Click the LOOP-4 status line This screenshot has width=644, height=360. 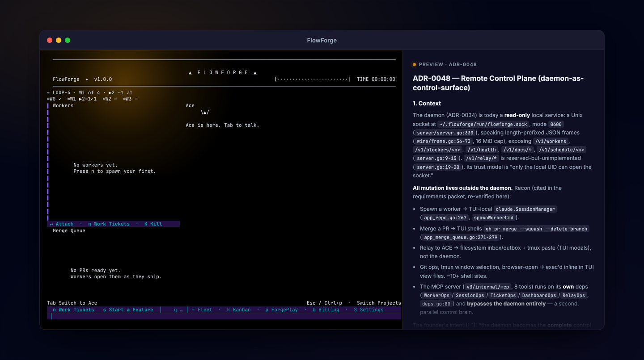click(x=89, y=92)
